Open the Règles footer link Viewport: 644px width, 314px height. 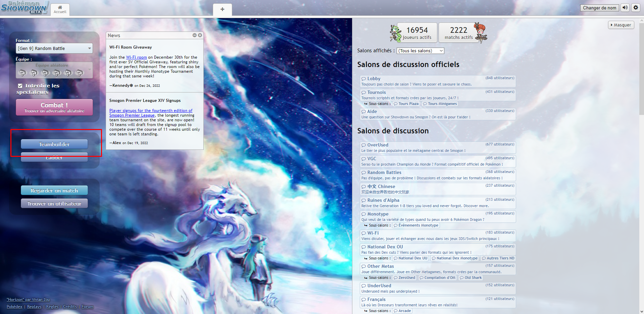tap(52, 307)
